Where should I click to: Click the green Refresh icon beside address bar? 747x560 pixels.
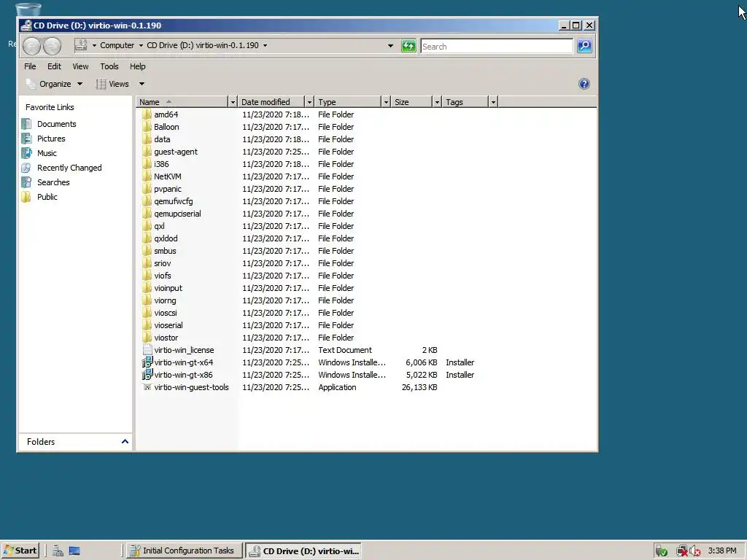point(409,46)
